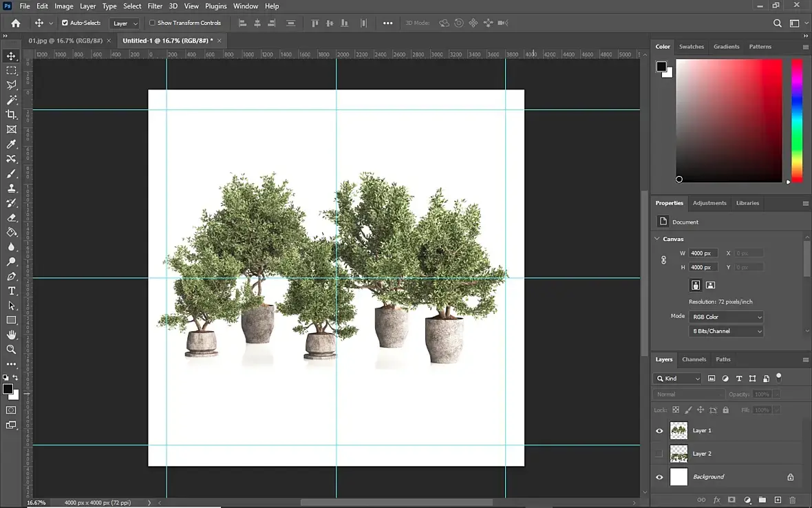The width and height of the screenshot is (812, 508).
Task: Switch to the 01.jpg document tab
Action: [x=65, y=41]
